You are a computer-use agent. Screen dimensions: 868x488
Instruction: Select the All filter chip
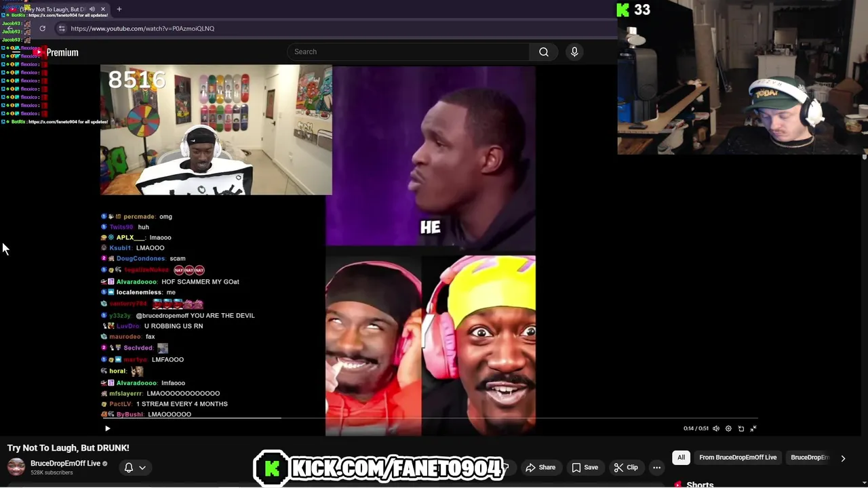681,457
